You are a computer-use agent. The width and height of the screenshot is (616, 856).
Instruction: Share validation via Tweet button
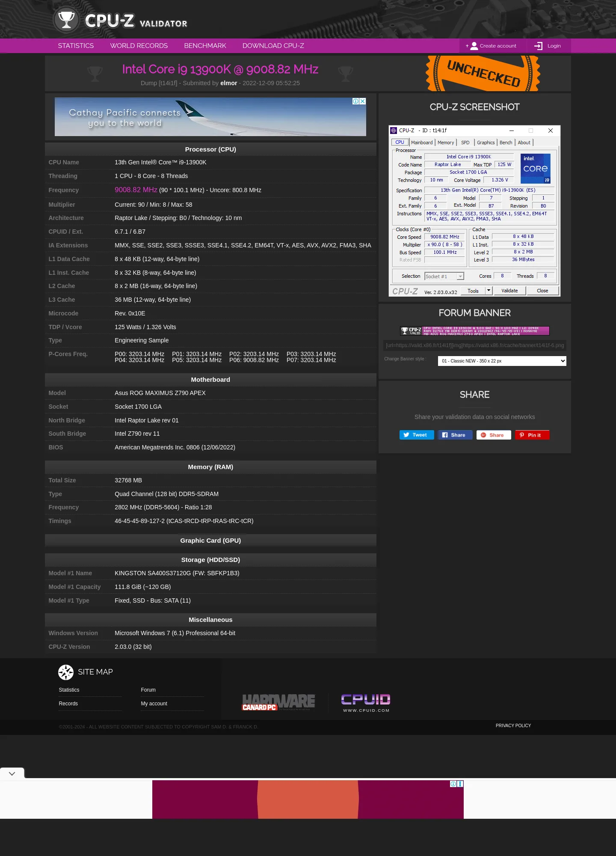tap(416, 435)
